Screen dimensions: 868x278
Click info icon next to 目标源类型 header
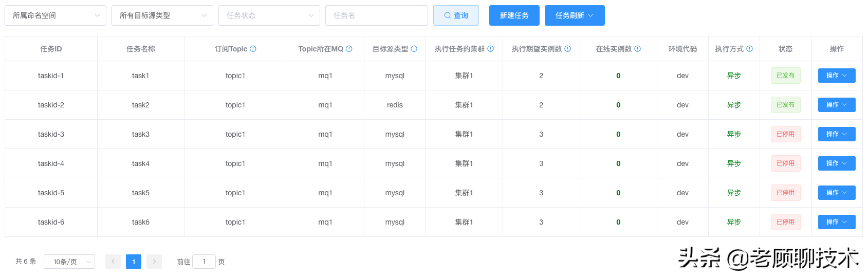(x=414, y=49)
